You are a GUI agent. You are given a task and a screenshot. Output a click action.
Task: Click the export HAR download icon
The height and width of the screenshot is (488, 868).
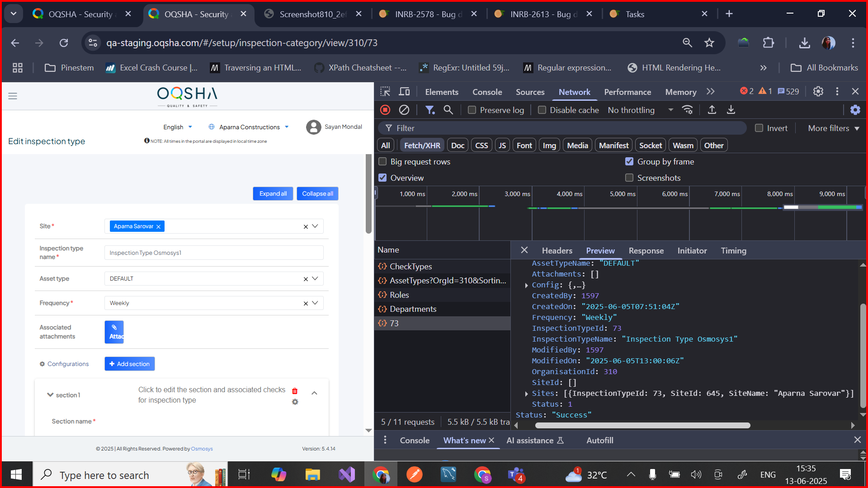731,110
